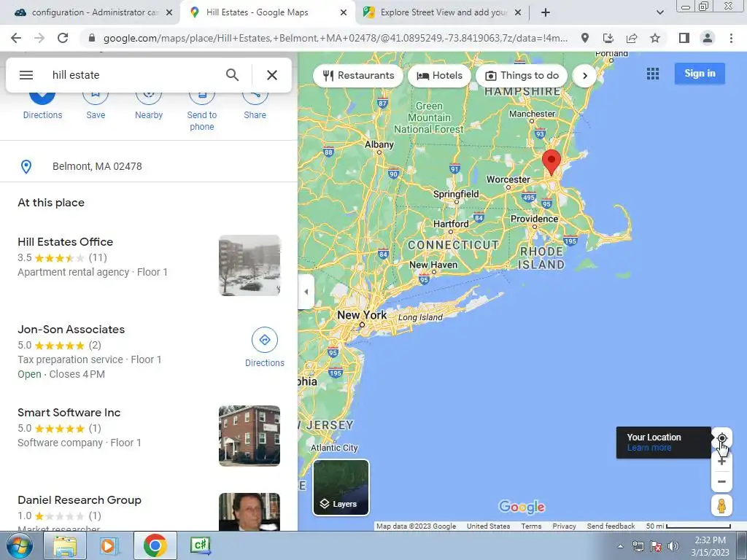Click the Chrome address bar URL
Image resolution: width=747 pixels, height=560 pixels.
pyautogui.click(x=335, y=38)
